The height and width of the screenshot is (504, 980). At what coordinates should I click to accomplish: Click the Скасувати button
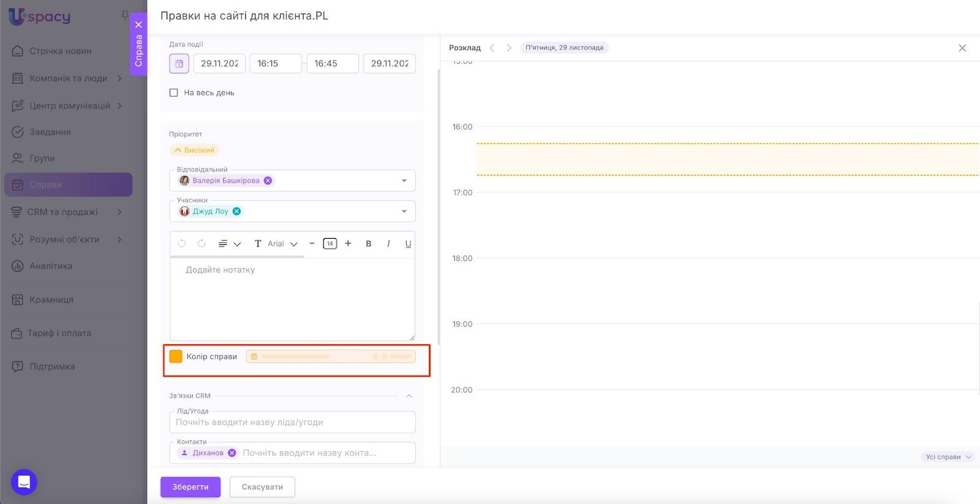point(262,487)
